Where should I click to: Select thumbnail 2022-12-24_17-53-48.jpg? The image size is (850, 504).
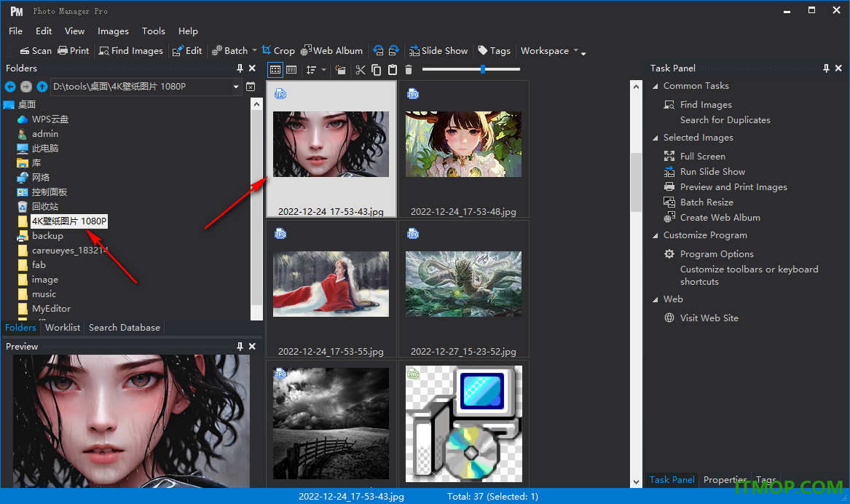463,149
